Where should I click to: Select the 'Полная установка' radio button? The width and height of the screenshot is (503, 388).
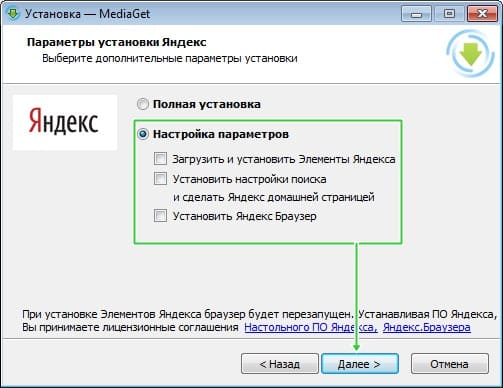[142, 104]
